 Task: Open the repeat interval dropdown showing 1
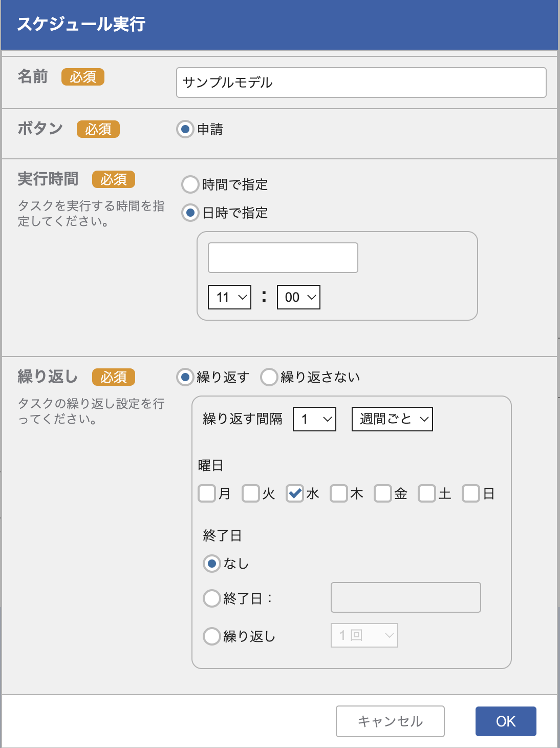click(314, 419)
